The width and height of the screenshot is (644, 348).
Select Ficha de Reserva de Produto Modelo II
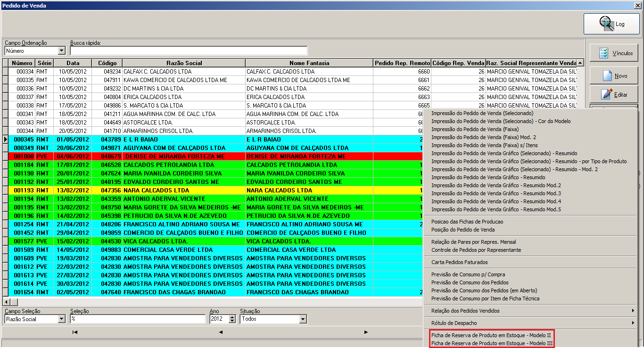tap(491, 335)
